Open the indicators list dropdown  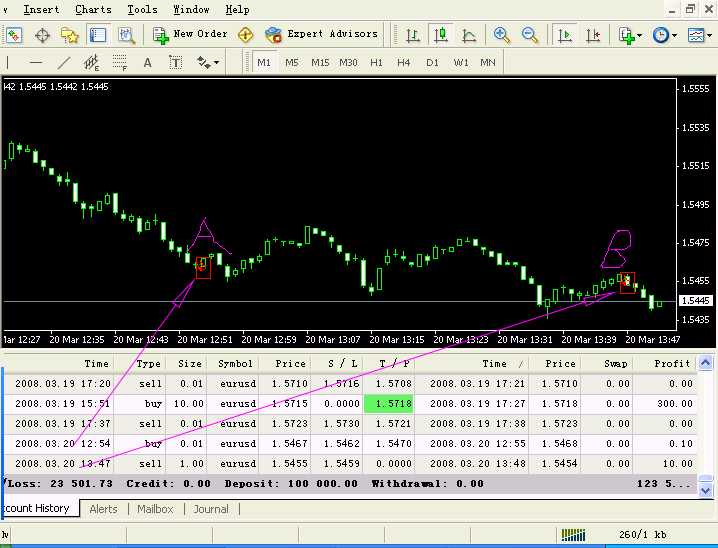pos(630,34)
